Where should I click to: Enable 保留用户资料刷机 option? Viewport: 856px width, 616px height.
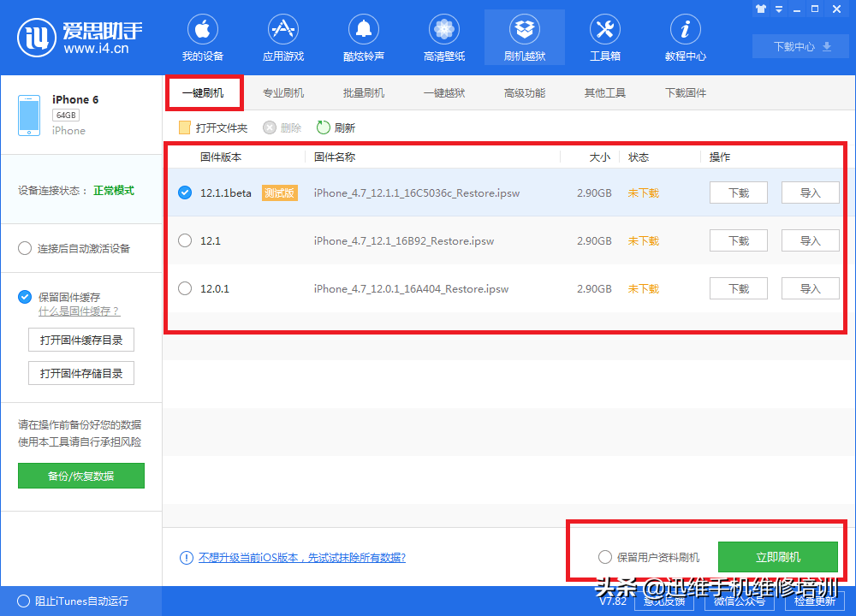[605, 556]
